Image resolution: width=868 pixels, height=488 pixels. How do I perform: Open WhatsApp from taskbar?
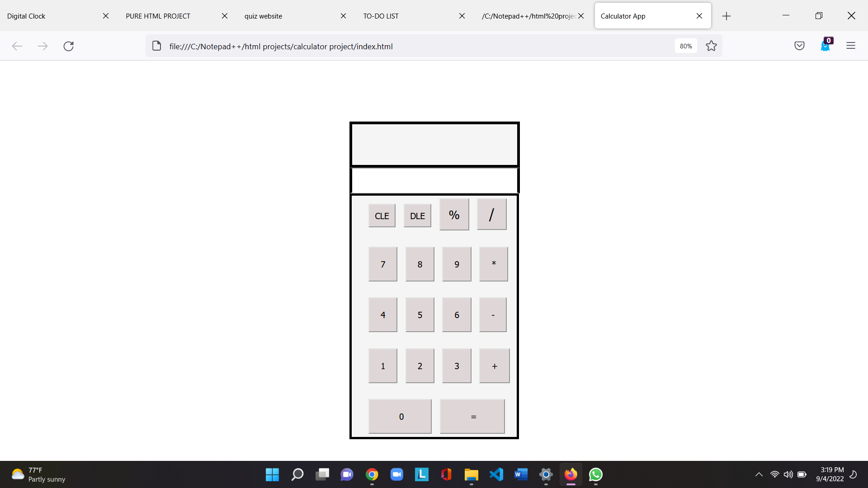pyautogui.click(x=596, y=474)
